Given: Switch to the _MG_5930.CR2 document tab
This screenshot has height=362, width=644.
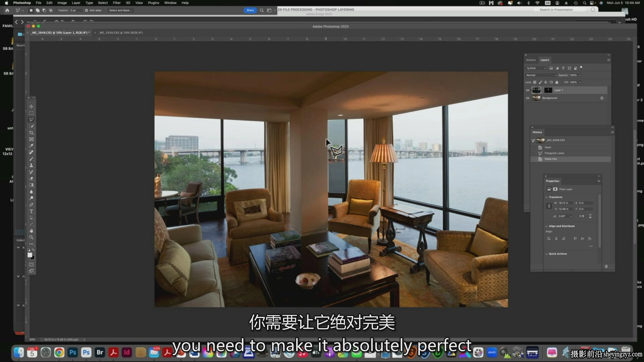Looking at the screenshot, I should 121,33.
